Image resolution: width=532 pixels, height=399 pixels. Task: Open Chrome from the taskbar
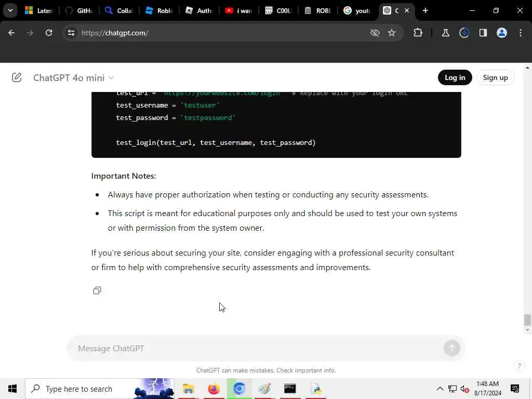[x=239, y=389]
